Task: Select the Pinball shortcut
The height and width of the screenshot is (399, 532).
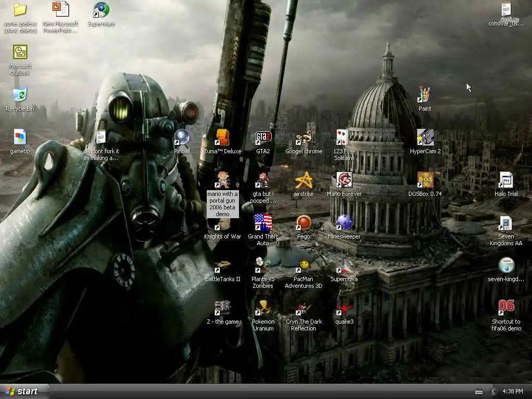Action: [x=182, y=137]
